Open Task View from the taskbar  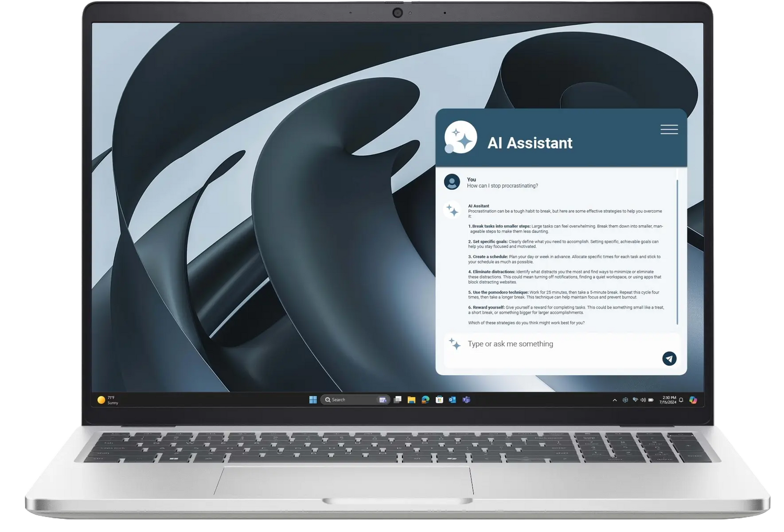[398, 400]
